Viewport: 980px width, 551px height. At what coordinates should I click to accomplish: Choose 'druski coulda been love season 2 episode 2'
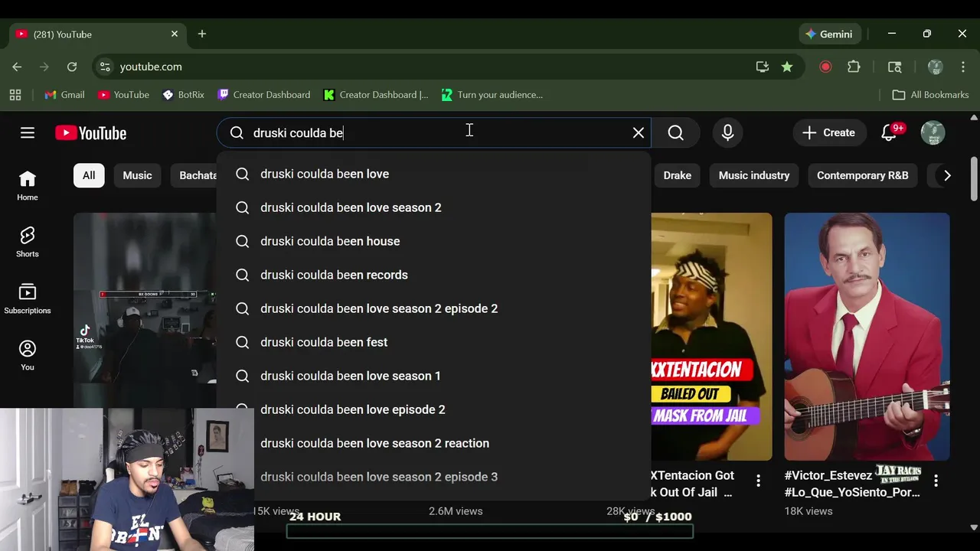(434, 308)
